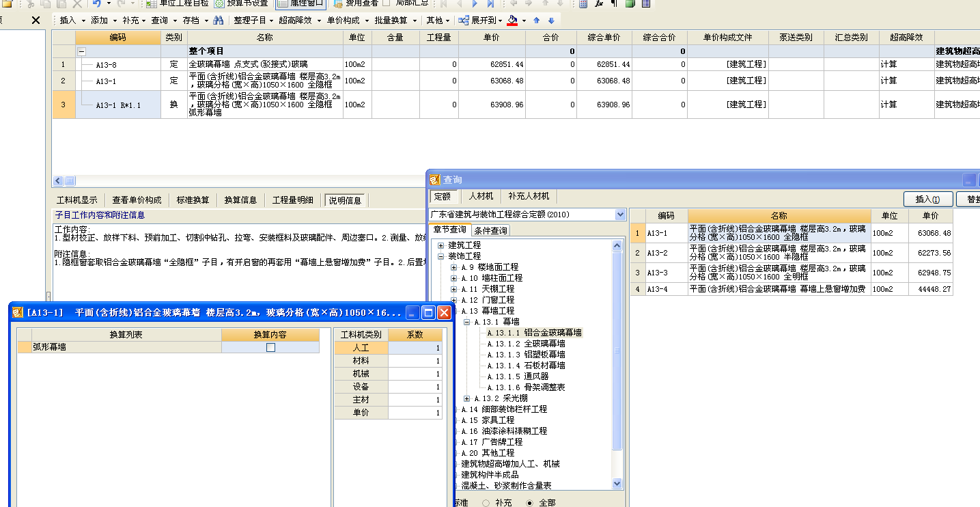The width and height of the screenshot is (980, 507).
Task: Click the tree scrollbar down arrow
Action: [617, 483]
